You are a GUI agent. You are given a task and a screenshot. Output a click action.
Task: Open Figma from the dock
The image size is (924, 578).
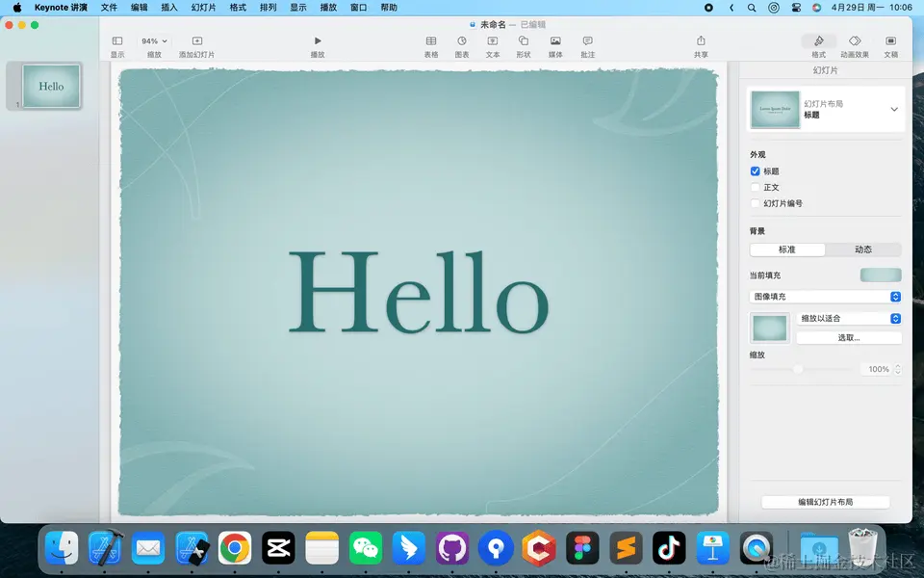tap(582, 548)
